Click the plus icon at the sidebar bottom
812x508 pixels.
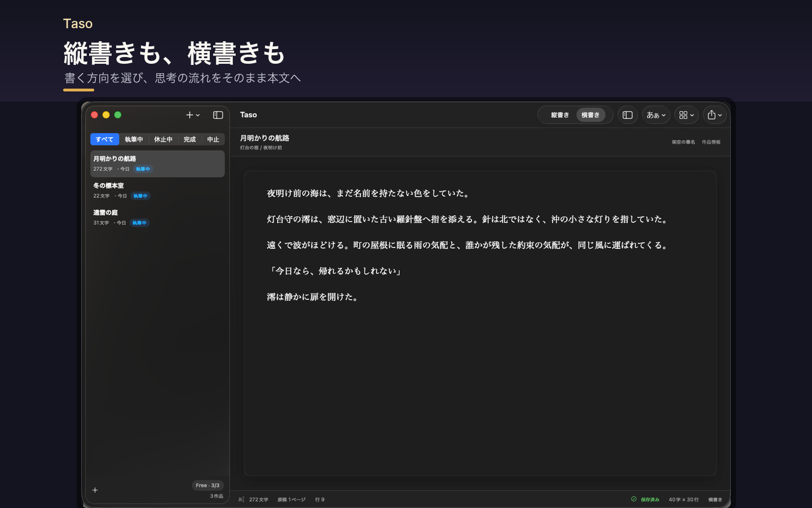[x=95, y=490]
